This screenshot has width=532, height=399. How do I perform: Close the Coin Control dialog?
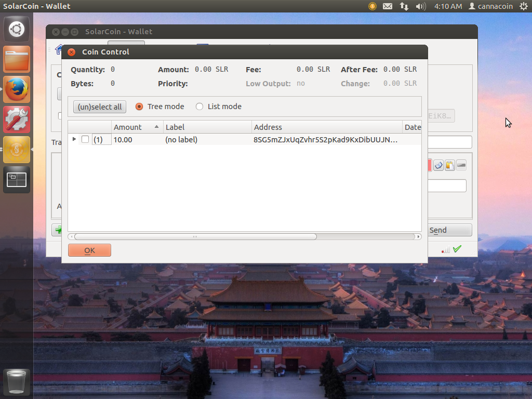pyautogui.click(x=71, y=52)
